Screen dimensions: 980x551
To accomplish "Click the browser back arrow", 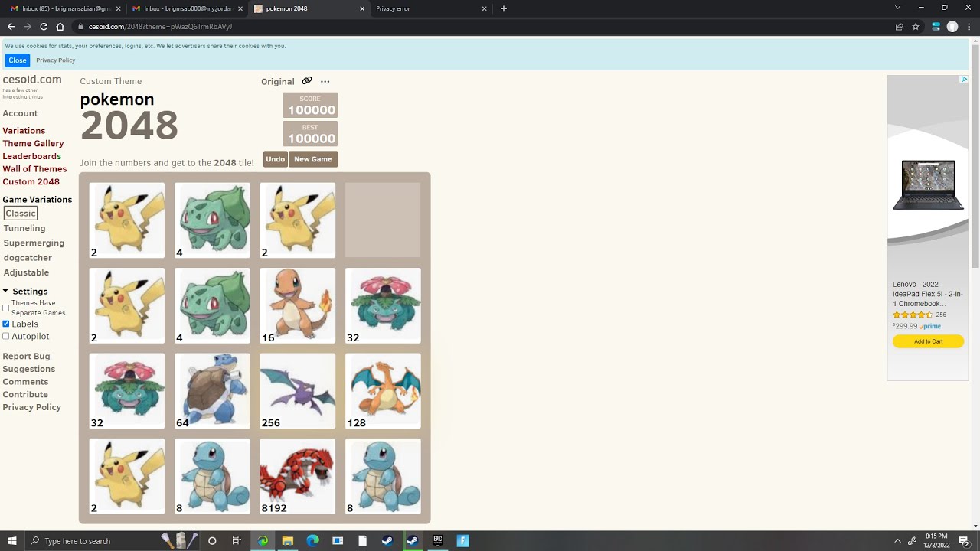I will (x=11, y=26).
